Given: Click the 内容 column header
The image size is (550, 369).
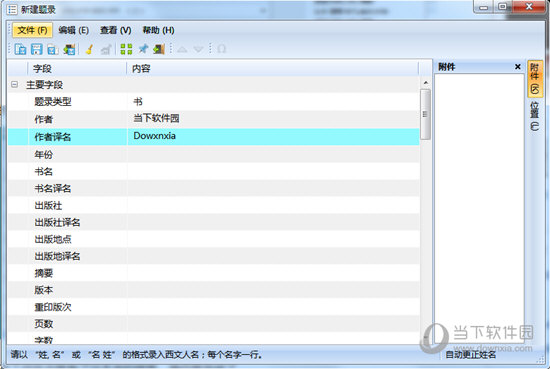Looking at the screenshot, I should coord(273,68).
